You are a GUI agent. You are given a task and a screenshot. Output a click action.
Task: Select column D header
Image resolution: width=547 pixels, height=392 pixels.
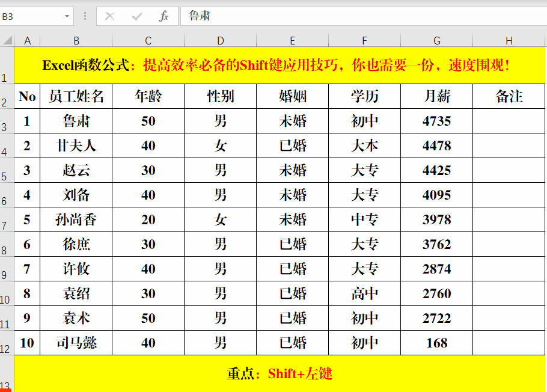221,40
